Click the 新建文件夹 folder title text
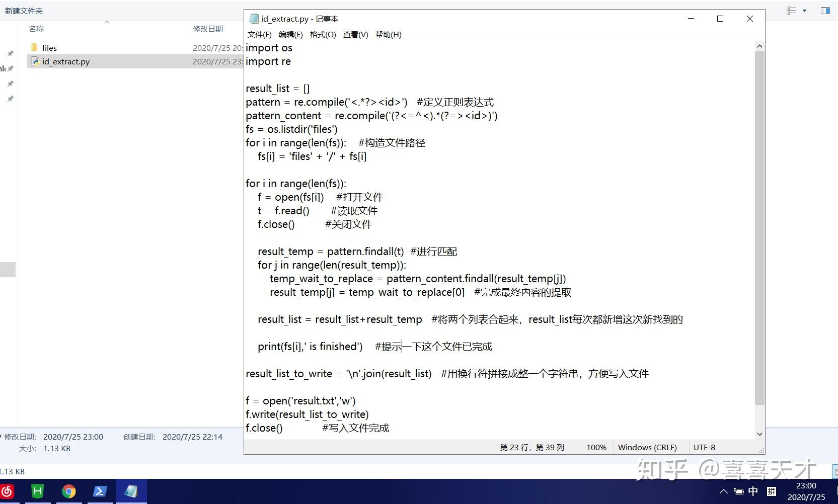The image size is (838, 504). [24, 11]
